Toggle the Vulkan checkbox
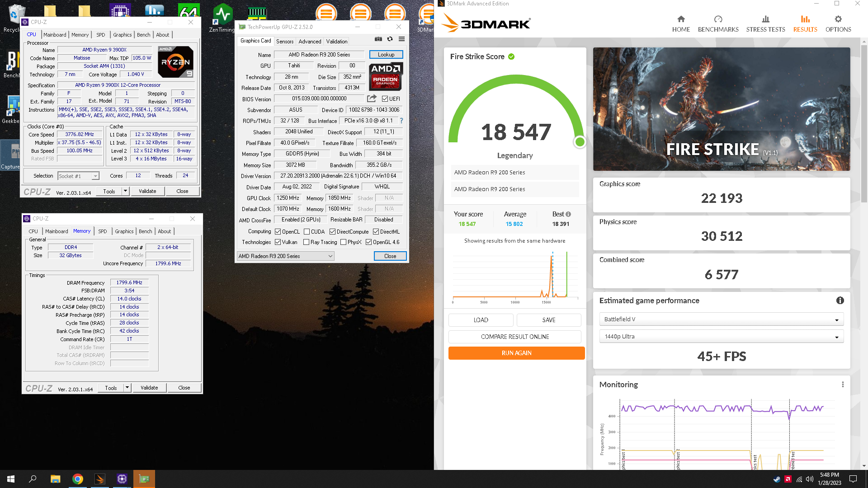The image size is (868, 488). click(x=278, y=242)
